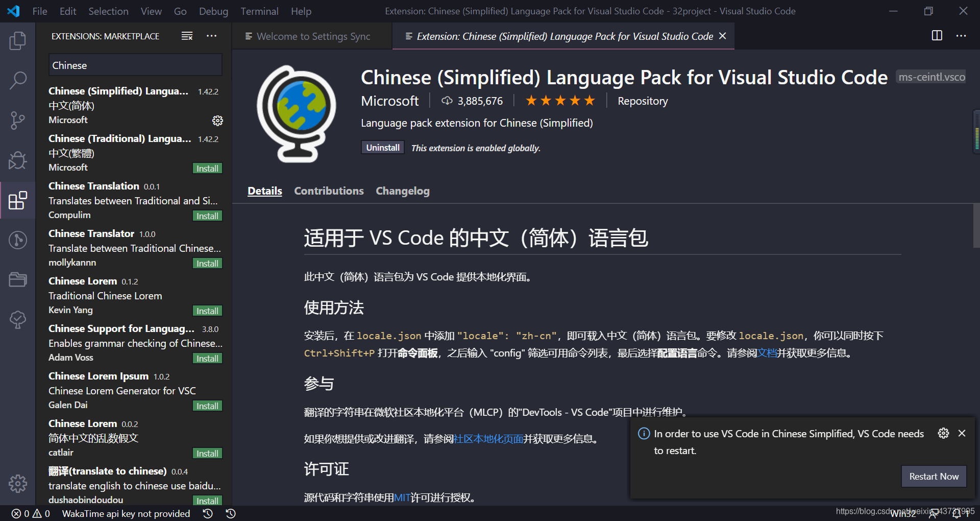Open the Source Control view
Screen dimensions: 980x521
pos(17,121)
